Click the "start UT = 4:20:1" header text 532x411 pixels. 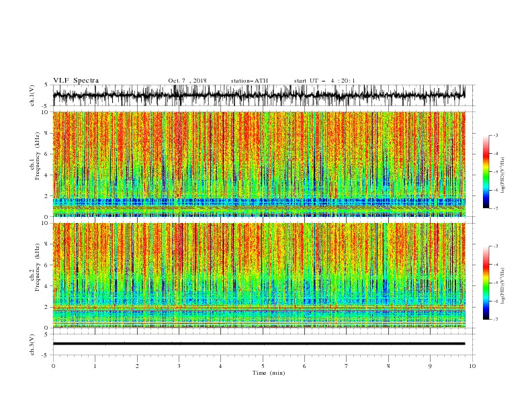(x=324, y=81)
